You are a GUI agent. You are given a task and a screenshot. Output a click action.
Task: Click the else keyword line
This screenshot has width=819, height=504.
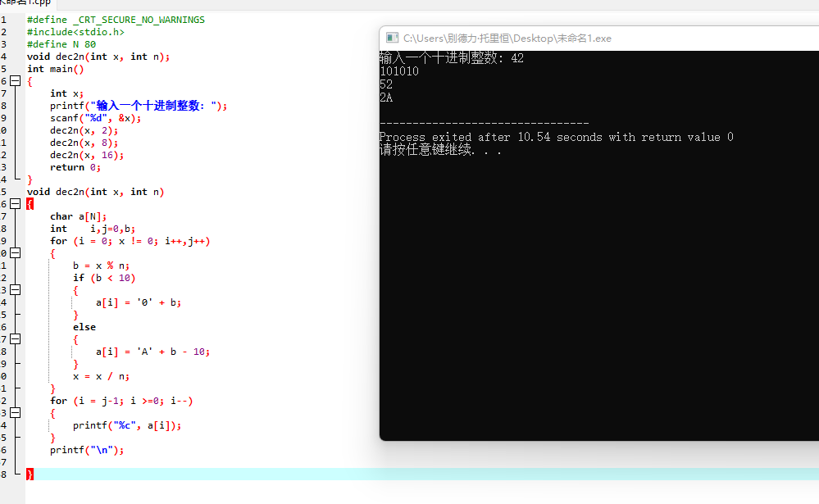[84, 327]
